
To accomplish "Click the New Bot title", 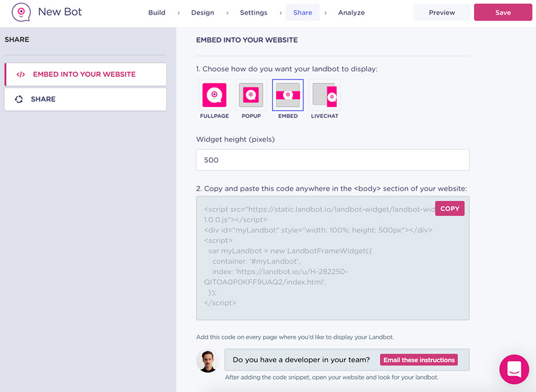I will point(60,12).
